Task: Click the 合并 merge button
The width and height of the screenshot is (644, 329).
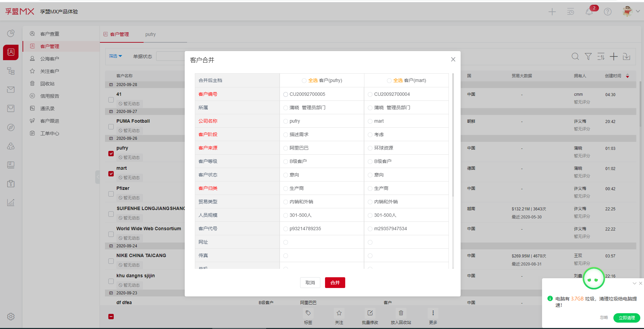Action: click(x=335, y=283)
